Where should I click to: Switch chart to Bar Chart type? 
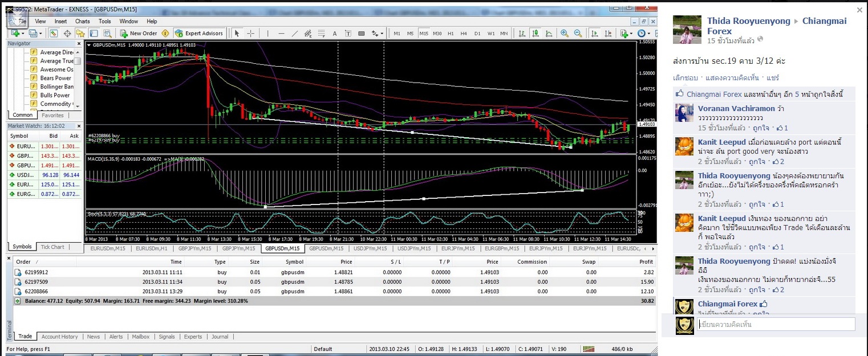(x=522, y=33)
